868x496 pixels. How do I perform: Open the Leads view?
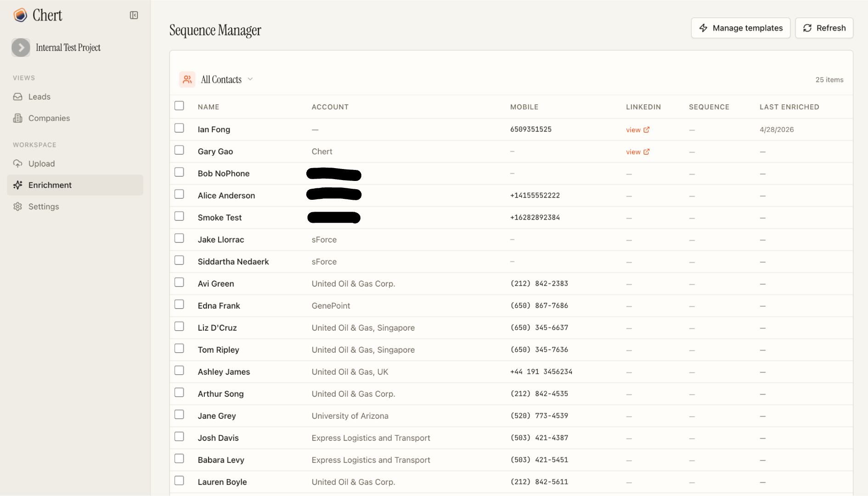click(x=75, y=96)
